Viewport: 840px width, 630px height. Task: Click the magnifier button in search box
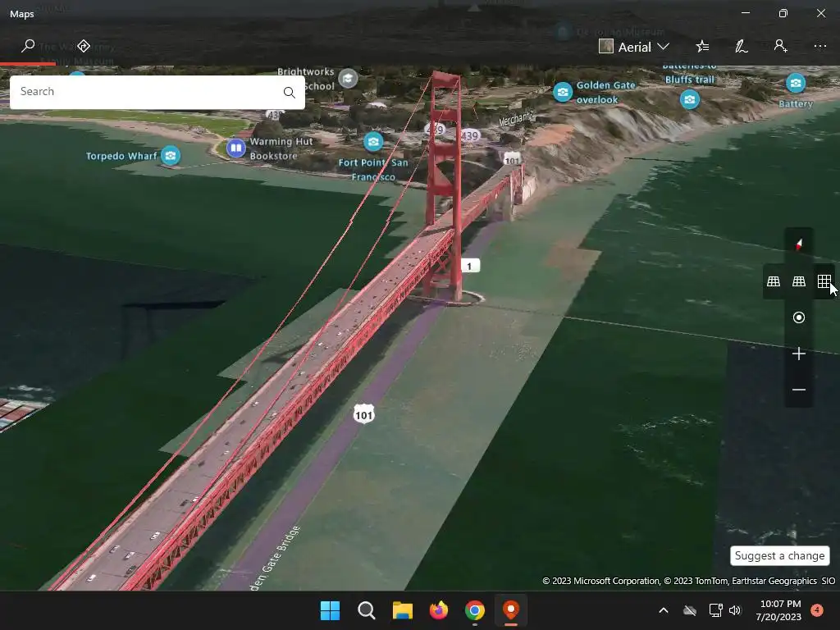(x=290, y=92)
